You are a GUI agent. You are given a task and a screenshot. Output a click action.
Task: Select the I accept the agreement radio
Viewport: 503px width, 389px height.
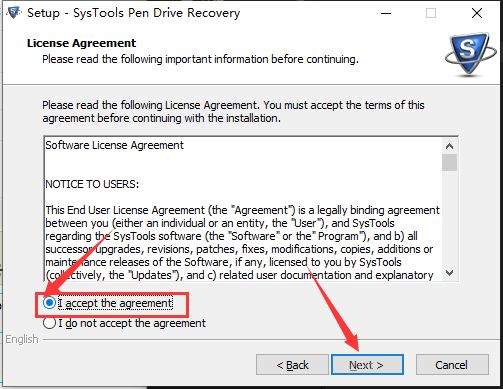[49, 303]
